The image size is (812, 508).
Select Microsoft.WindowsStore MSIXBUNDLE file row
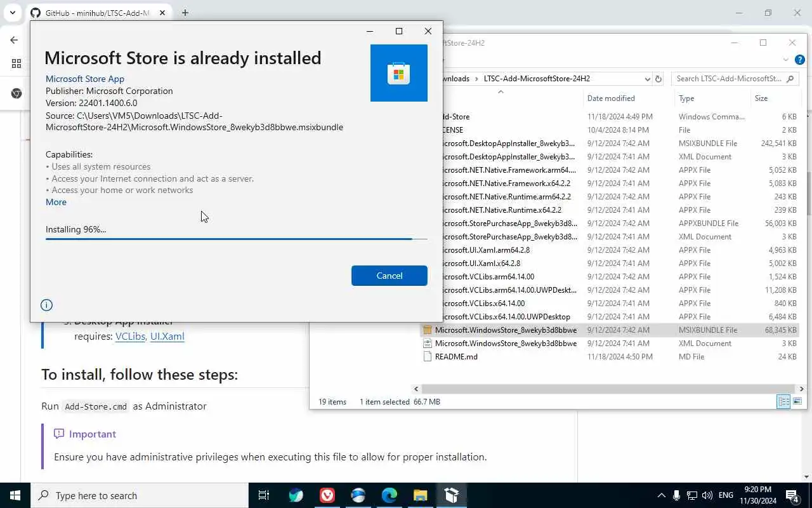(x=610, y=330)
